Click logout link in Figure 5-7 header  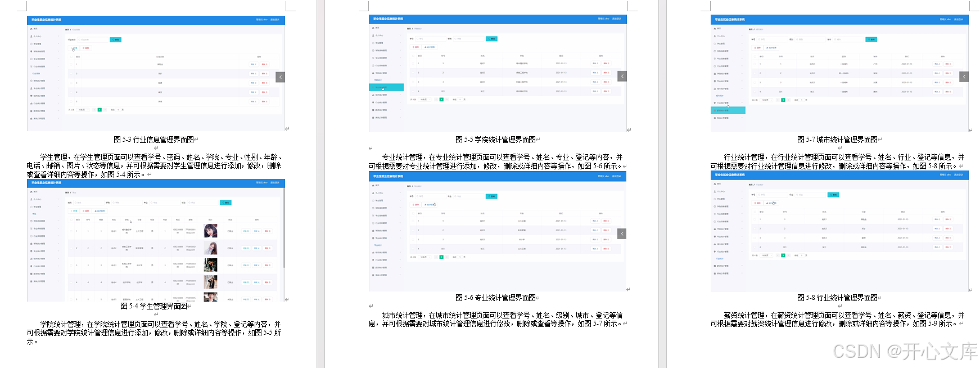[959, 19]
